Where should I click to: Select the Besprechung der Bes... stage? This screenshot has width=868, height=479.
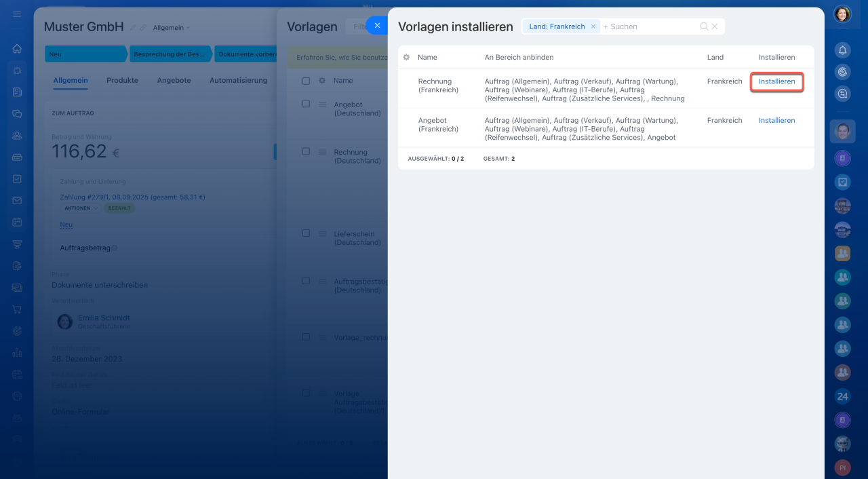[172, 54]
